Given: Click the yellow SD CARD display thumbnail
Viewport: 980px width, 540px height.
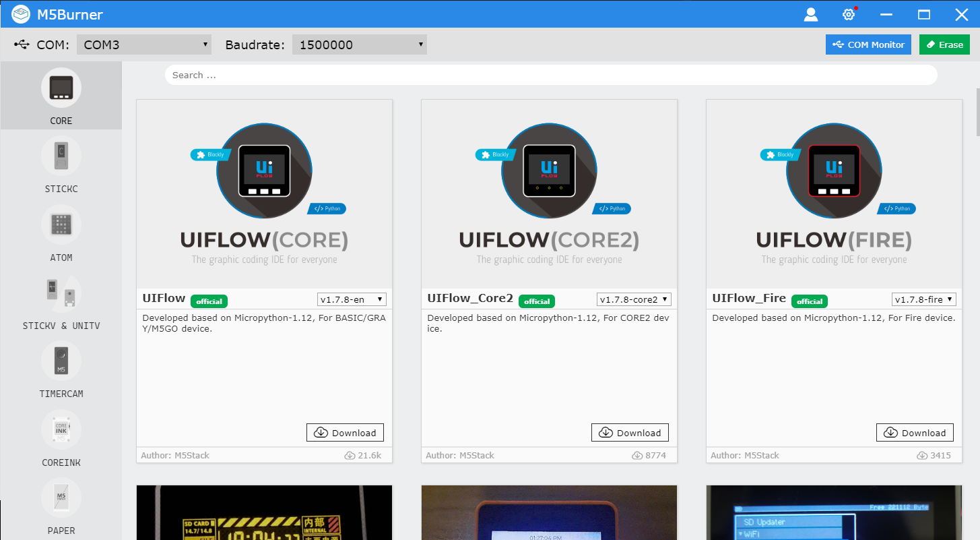Looking at the screenshot, I should click(264, 512).
